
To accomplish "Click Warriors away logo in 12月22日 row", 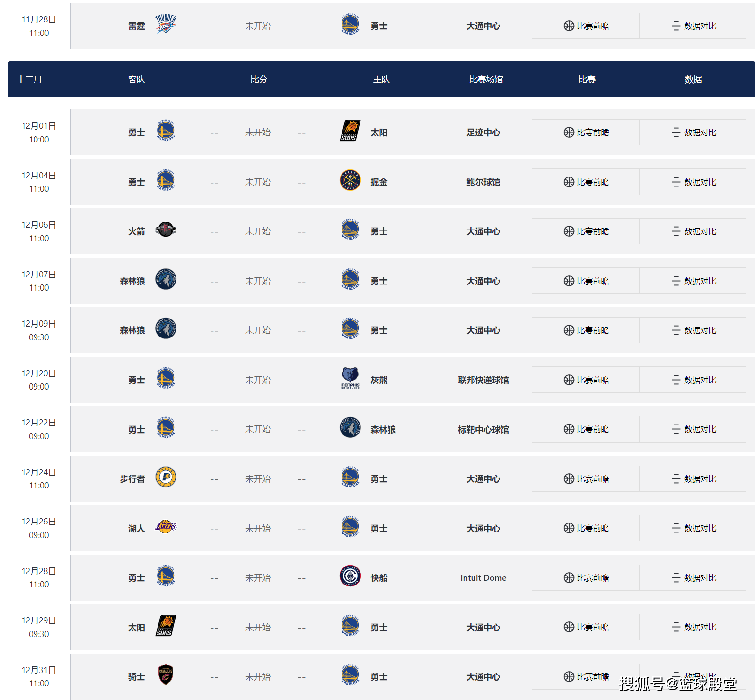I will coord(166,428).
